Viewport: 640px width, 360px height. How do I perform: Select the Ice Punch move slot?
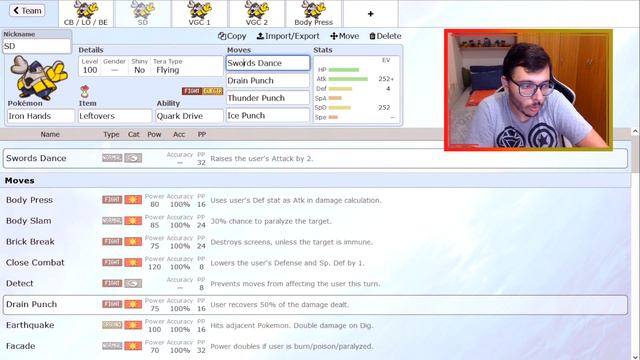[x=268, y=116]
